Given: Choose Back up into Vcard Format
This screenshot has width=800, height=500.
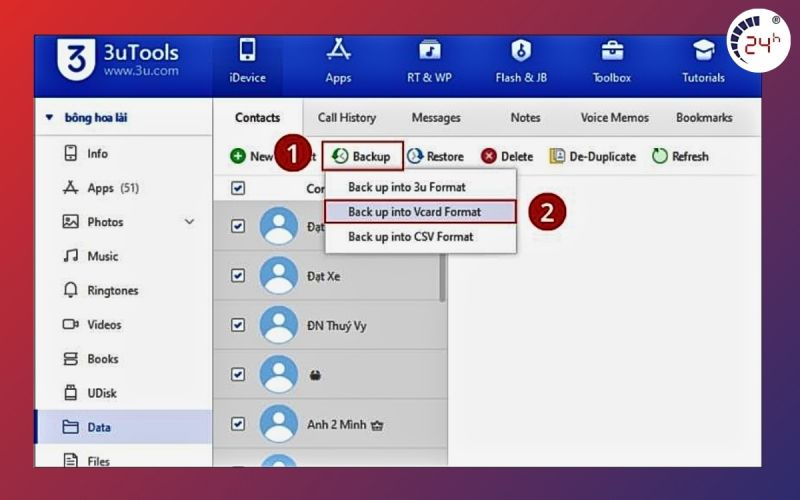Looking at the screenshot, I should click(x=420, y=212).
